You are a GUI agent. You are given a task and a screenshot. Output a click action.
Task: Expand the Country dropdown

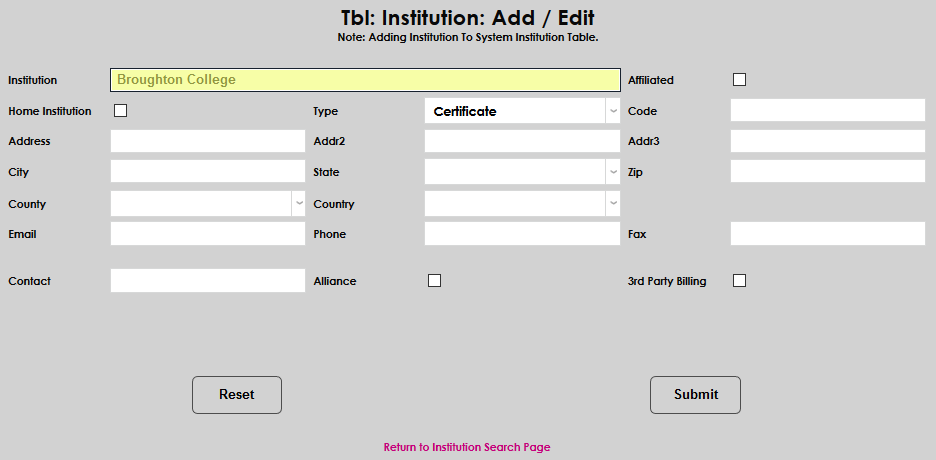[522, 204]
